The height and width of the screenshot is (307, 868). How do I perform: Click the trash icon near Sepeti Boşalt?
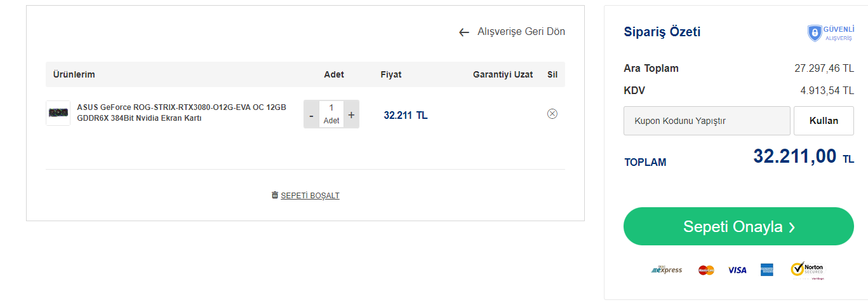point(275,195)
